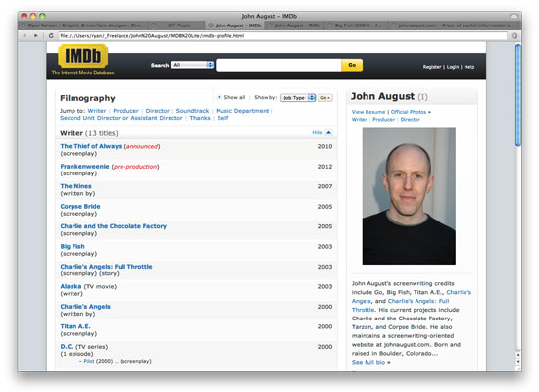Click the browser back arrow
This screenshot has height=392, width=539.
(24, 35)
